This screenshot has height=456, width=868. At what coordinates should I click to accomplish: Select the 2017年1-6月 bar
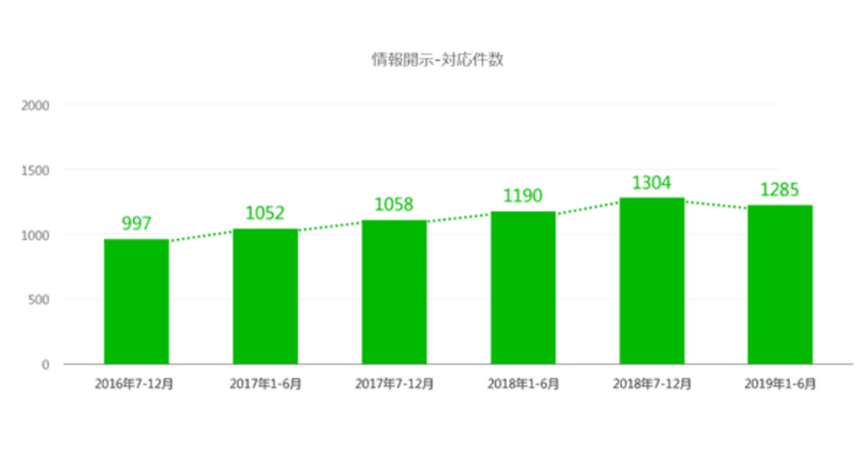click(x=265, y=296)
